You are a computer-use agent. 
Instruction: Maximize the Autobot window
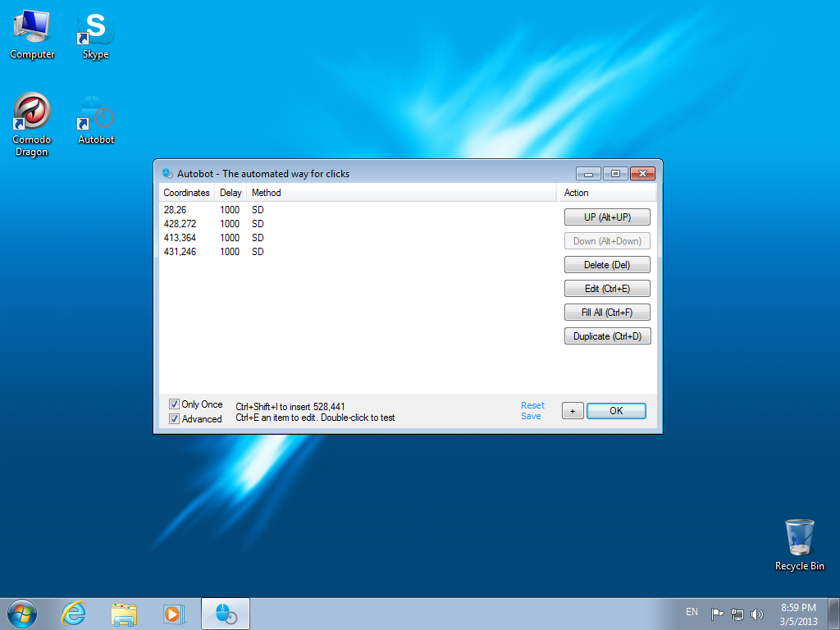pos(615,174)
